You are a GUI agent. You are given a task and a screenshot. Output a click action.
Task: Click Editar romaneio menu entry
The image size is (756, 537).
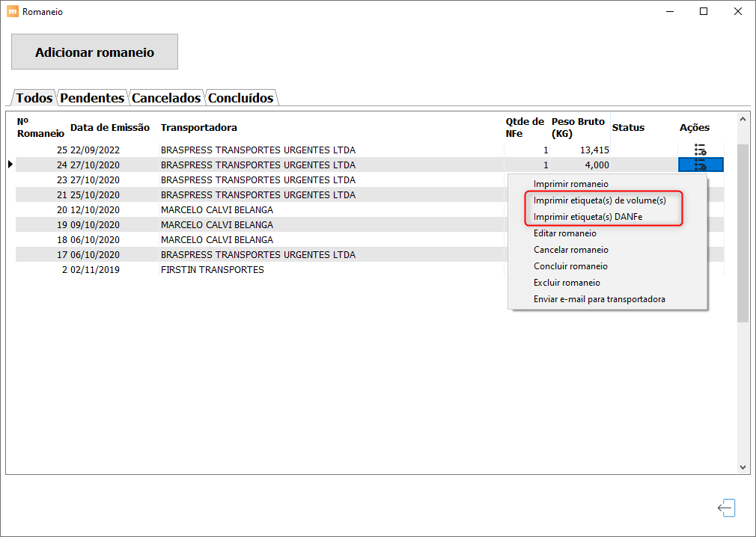[564, 233]
